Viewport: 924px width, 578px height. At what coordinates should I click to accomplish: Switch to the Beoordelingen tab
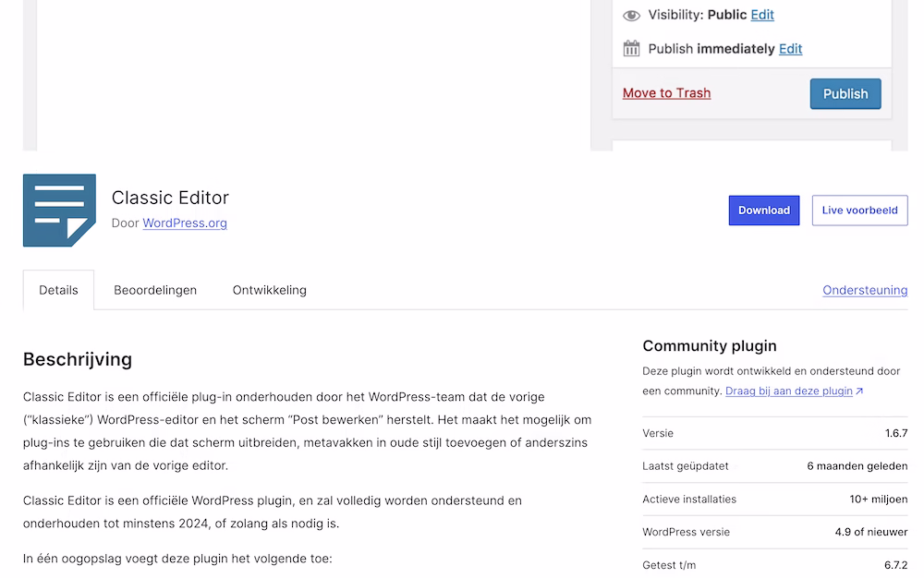point(155,290)
